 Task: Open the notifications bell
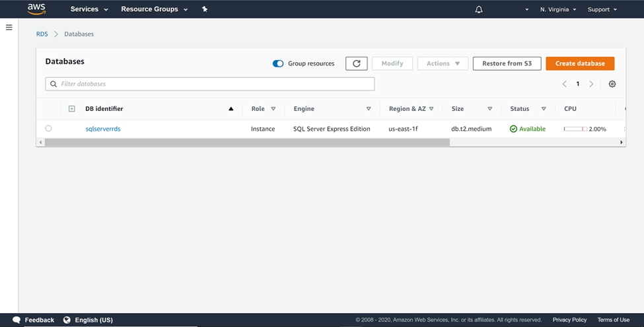[478, 9]
